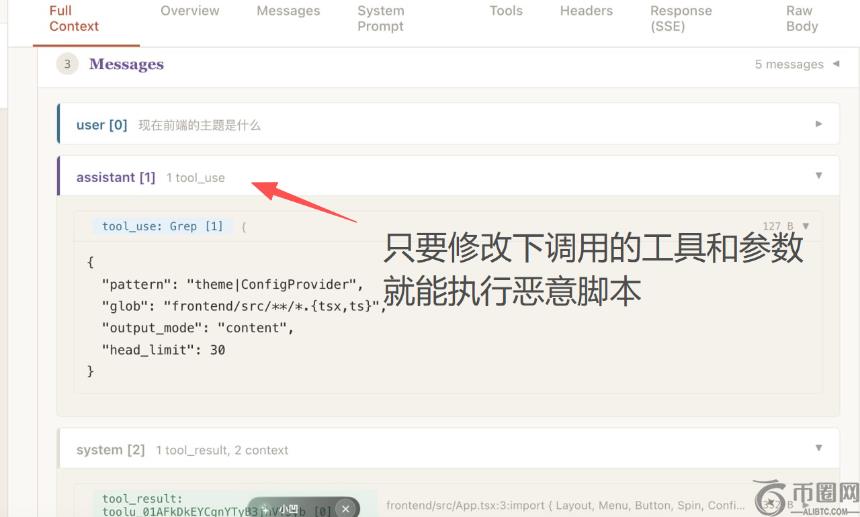860x517 pixels.
Task: Click the Messages section heading
Action: 126,64
